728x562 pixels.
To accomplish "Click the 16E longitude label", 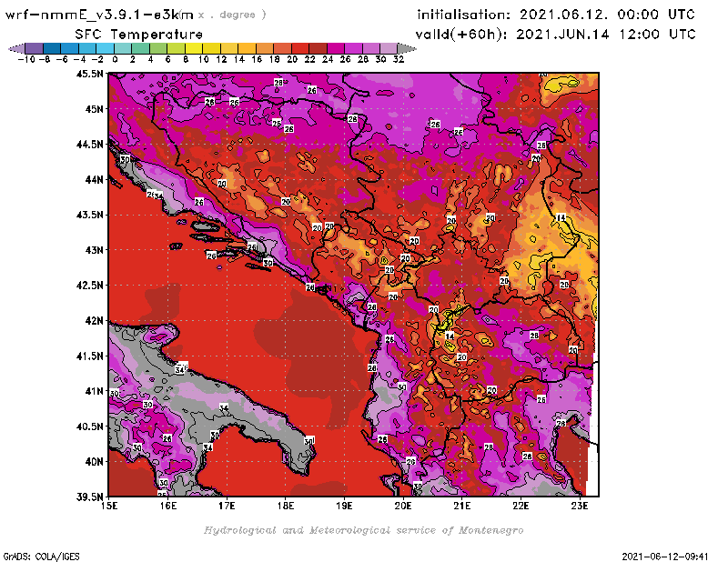I will [x=168, y=506].
